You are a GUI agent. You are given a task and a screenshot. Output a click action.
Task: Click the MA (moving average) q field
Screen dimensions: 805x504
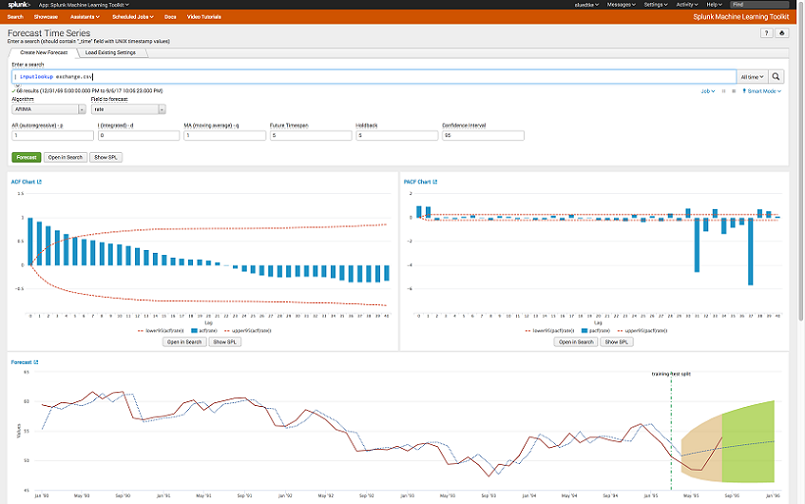pyautogui.click(x=224, y=135)
